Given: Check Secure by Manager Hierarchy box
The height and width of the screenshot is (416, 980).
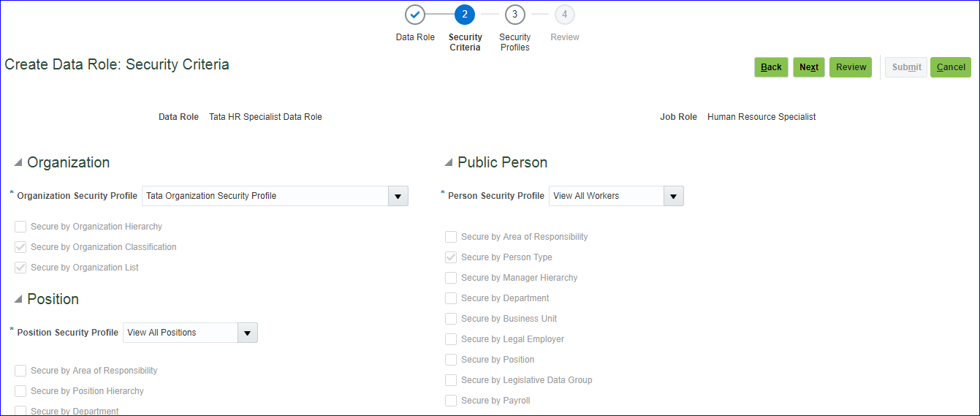Looking at the screenshot, I should (451, 278).
